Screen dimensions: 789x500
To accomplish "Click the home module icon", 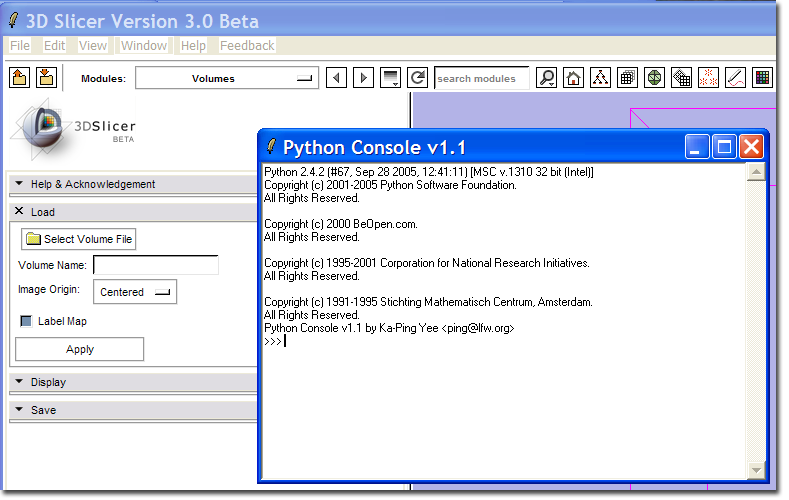I will click(x=574, y=78).
